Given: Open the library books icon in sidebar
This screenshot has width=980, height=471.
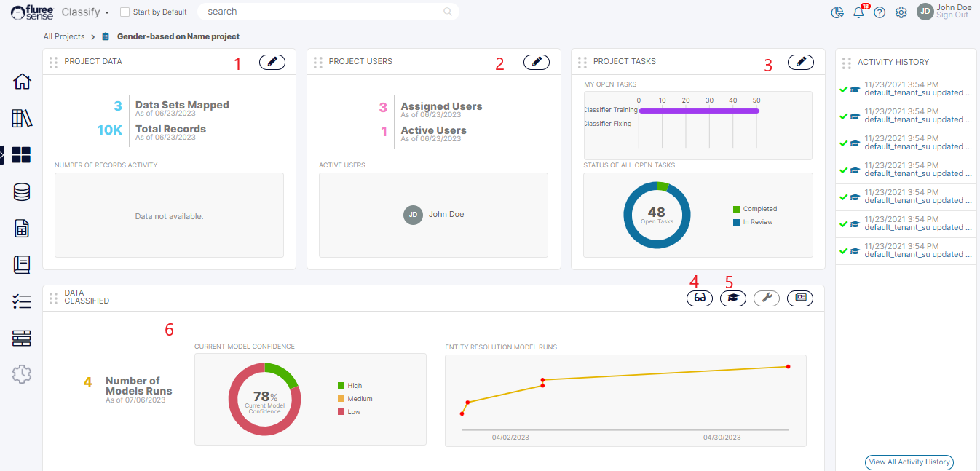Looking at the screenshot, I should 22,119.
